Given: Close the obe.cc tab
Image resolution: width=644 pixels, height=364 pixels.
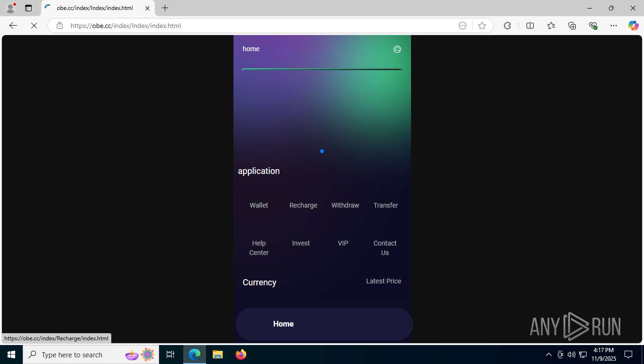Looking at the screenshot, I should 147,8.
